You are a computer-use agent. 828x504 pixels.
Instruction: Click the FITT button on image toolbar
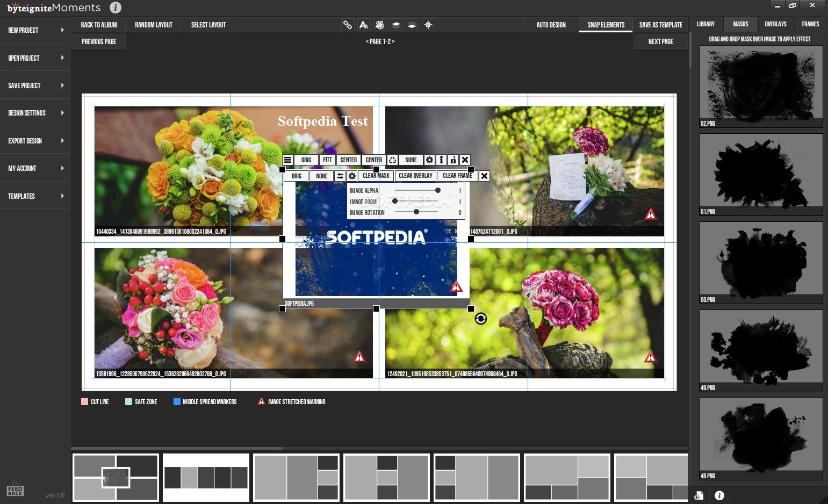coord(327,160)
